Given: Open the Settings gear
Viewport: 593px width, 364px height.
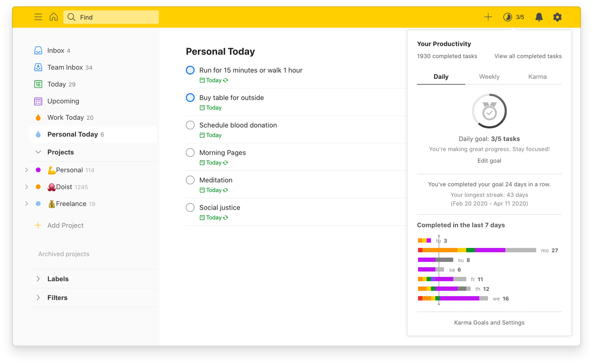Looking at the screenshot, I should point(558,17).
